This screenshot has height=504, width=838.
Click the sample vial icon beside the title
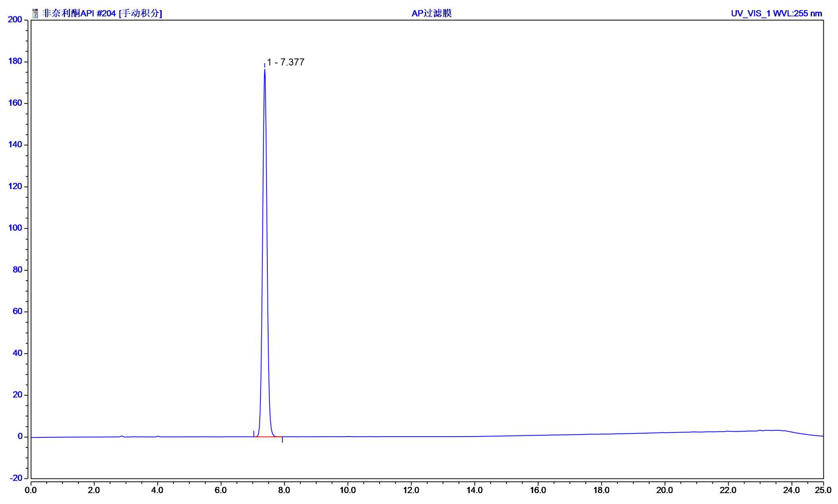35,14
